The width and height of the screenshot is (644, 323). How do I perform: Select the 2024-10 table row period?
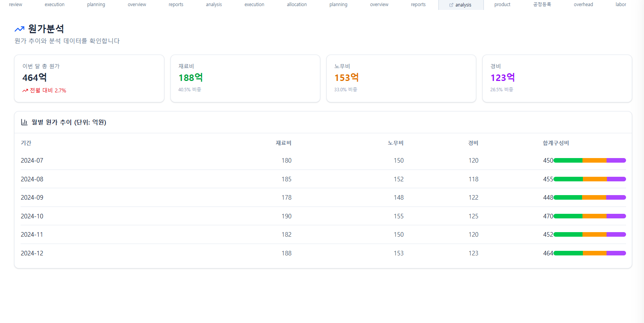[x=32, y=216]
